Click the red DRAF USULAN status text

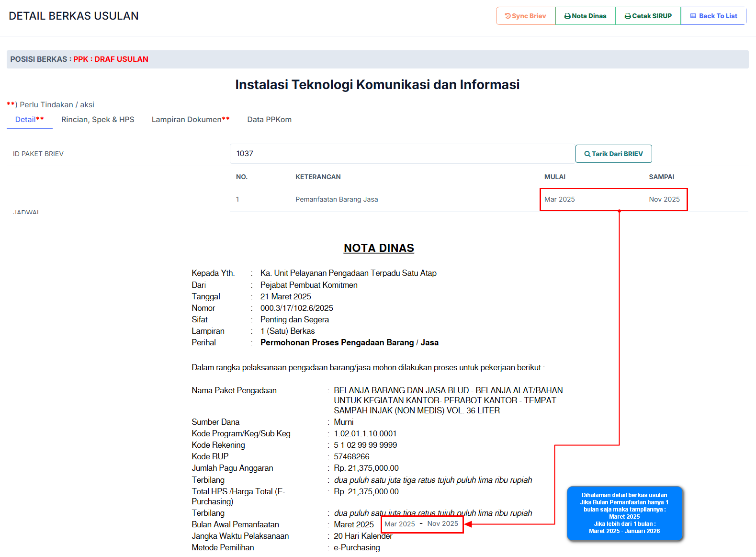coord(121,59)
